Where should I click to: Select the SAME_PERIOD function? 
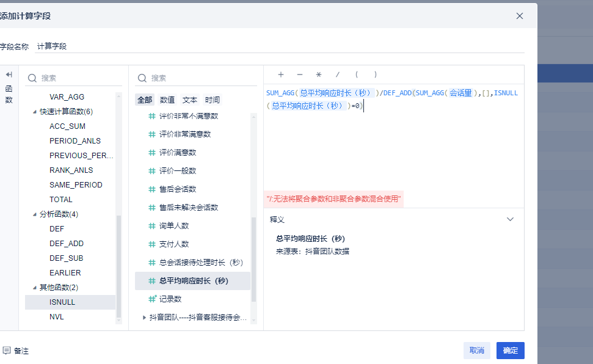[x=76, y=185]
